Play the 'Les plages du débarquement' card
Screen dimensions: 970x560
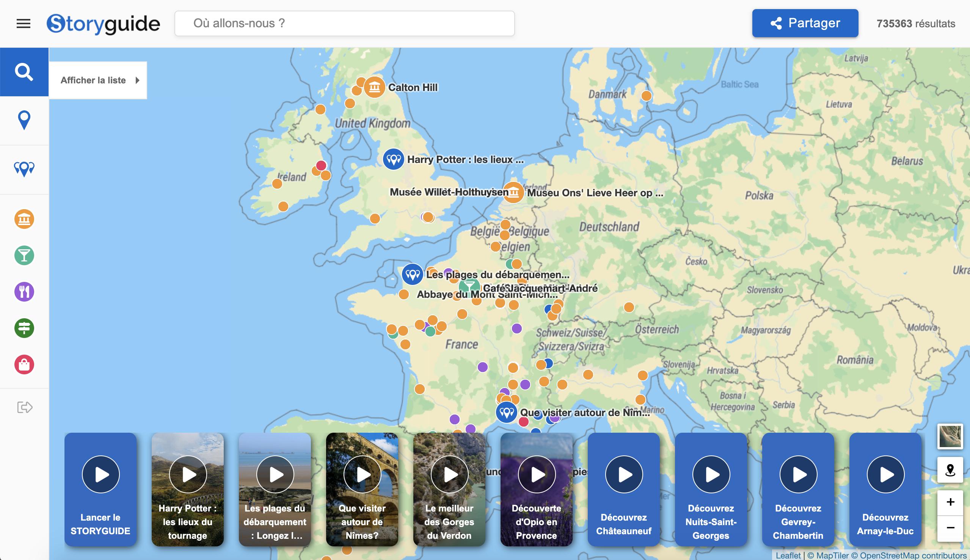tap(275, 474)
